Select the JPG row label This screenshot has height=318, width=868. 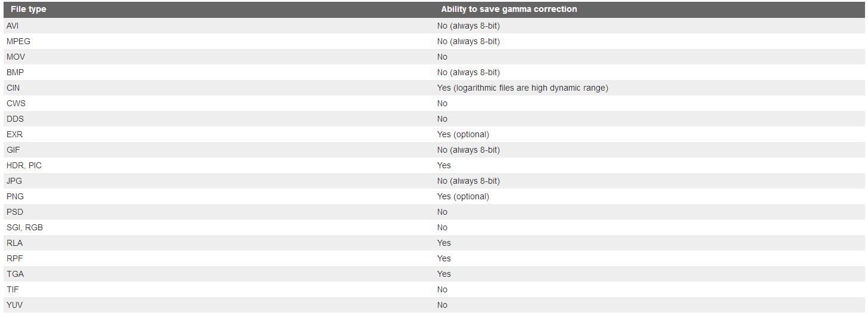coord(14,181)
